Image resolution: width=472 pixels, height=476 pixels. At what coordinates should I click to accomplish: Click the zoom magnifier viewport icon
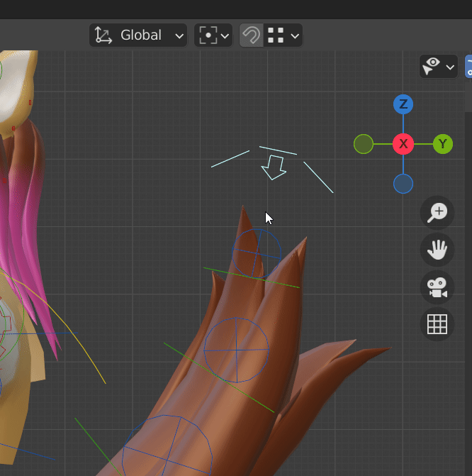point(437,213)
